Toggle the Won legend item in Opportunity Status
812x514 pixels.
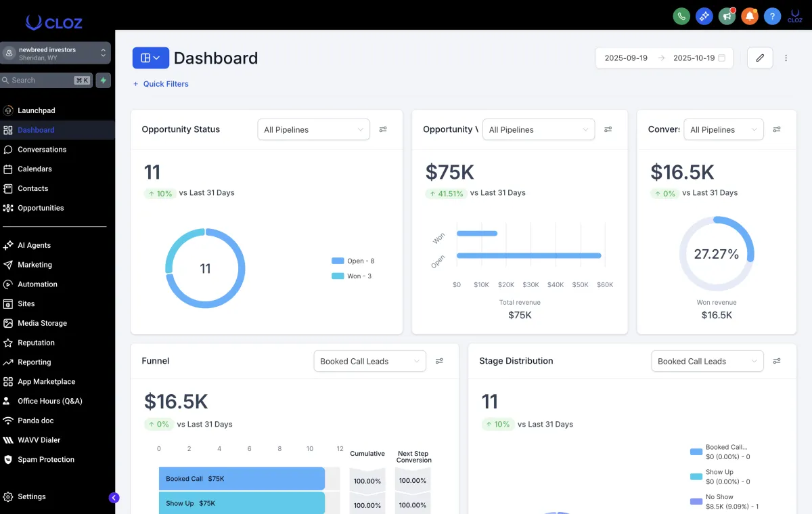click(x=351, y=276)
